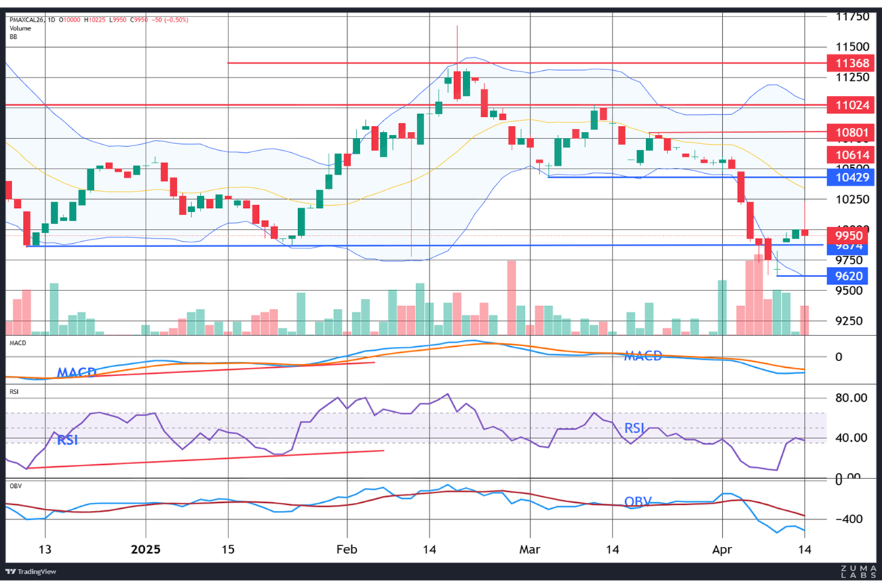Select the red 10801 price level label

(x=851, y=132)
